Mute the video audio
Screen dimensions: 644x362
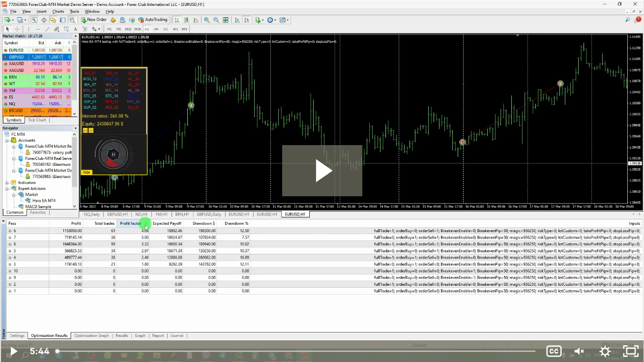(x=579, y=351)
